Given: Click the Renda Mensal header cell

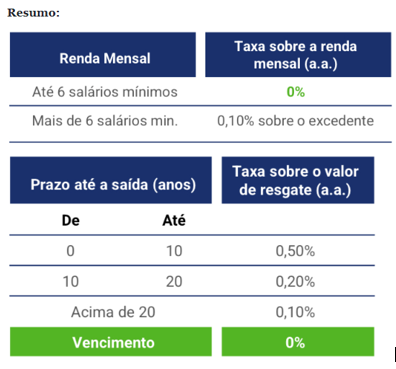Looking at the screenshot, I should pos(103,55).
